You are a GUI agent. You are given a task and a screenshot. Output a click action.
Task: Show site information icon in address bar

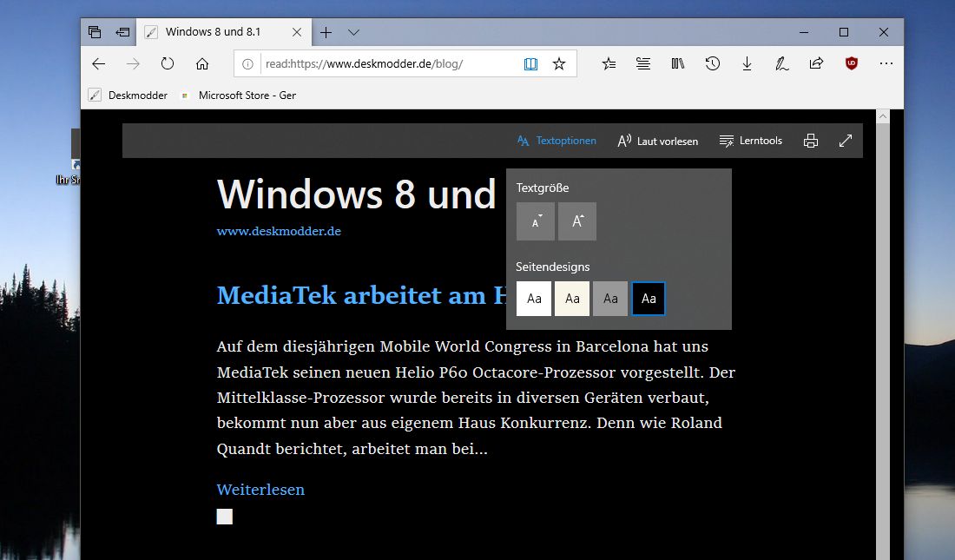pyautogui.click(x=248, y=64)
